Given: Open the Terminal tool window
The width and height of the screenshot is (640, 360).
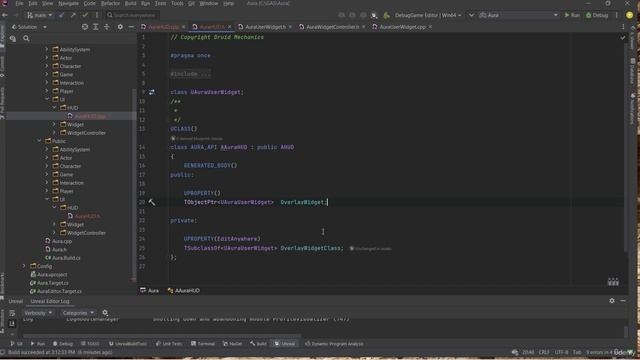Looking at the screenshot, I should [x=203, y=344].
